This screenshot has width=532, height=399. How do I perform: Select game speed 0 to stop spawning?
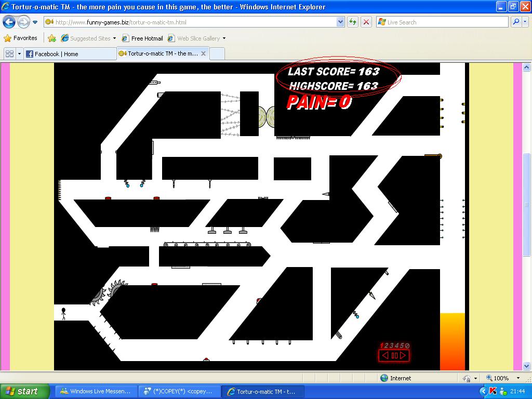pos(407,345)
